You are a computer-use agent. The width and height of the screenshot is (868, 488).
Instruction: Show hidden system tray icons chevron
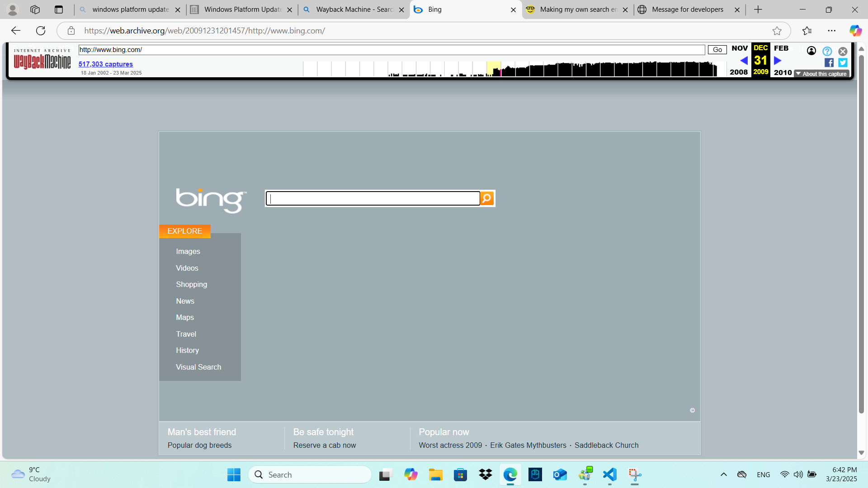(723, 474)
